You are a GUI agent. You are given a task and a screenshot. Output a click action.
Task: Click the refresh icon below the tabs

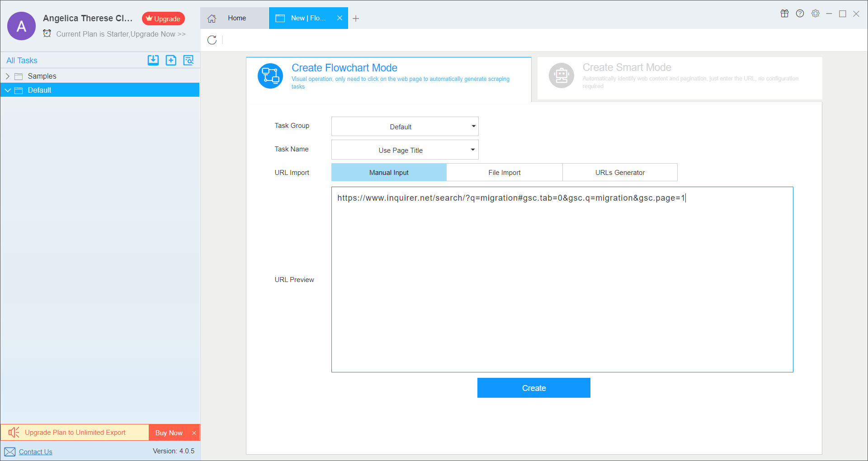point(212,40)
